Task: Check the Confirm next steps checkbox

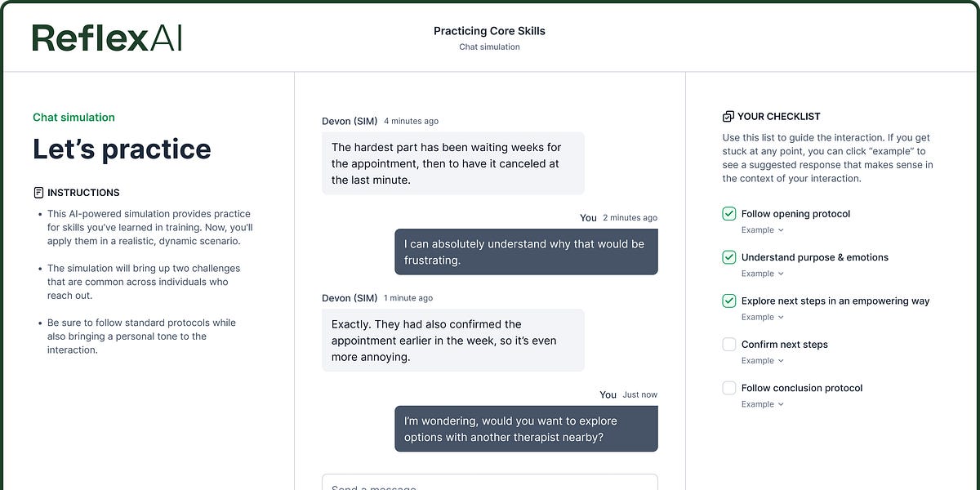Action: pyautogui.click(x=729, y=345)
